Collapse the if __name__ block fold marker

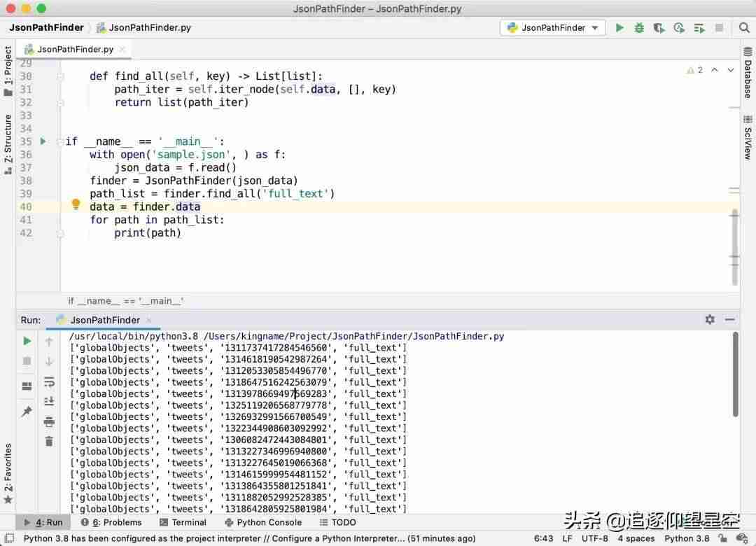60,141
